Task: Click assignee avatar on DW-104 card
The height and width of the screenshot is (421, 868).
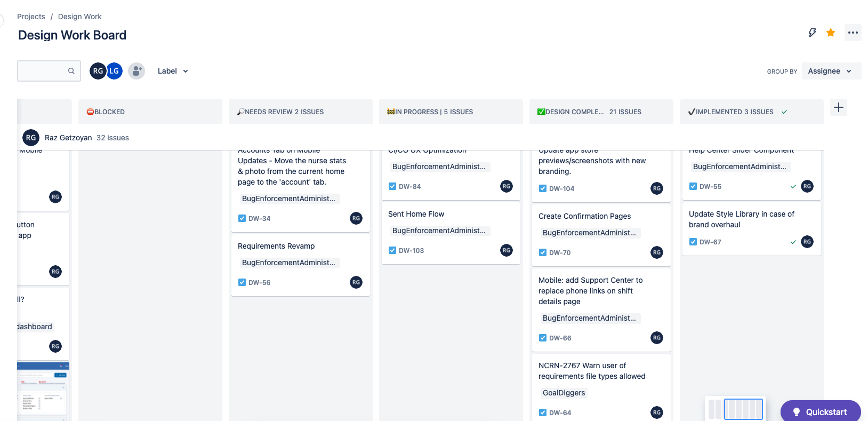Action: tap(657, 188)
